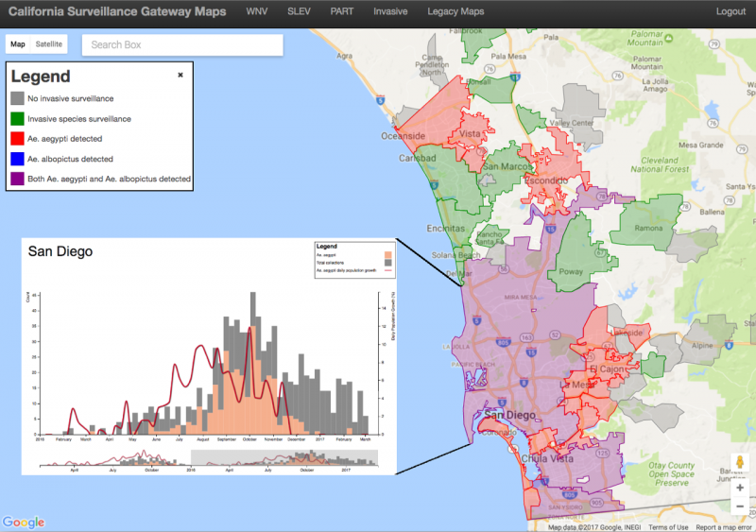Open the SLEV map menu

[299, 11]
